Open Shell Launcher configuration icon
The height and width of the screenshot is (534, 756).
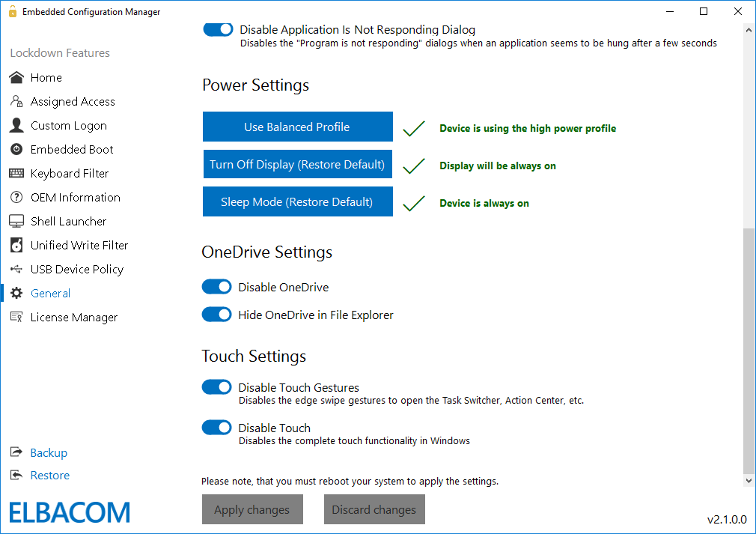pyautogui.click(x=16, y=221)
